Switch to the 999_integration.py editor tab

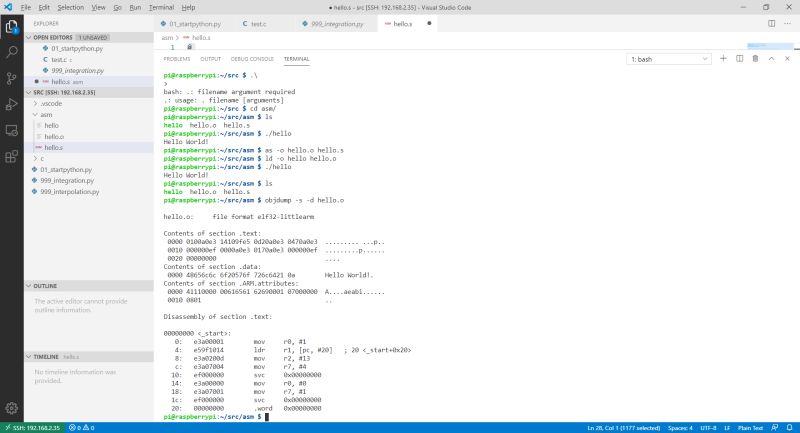point(337,23)
